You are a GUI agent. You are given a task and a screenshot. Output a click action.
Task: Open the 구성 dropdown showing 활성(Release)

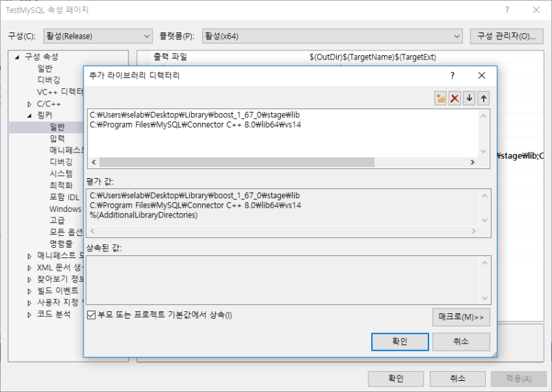(98, 37)
